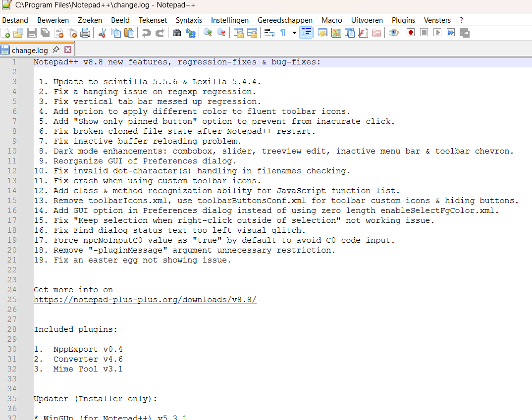Click the text 'Included plugins:'

(x=76, y=329)
